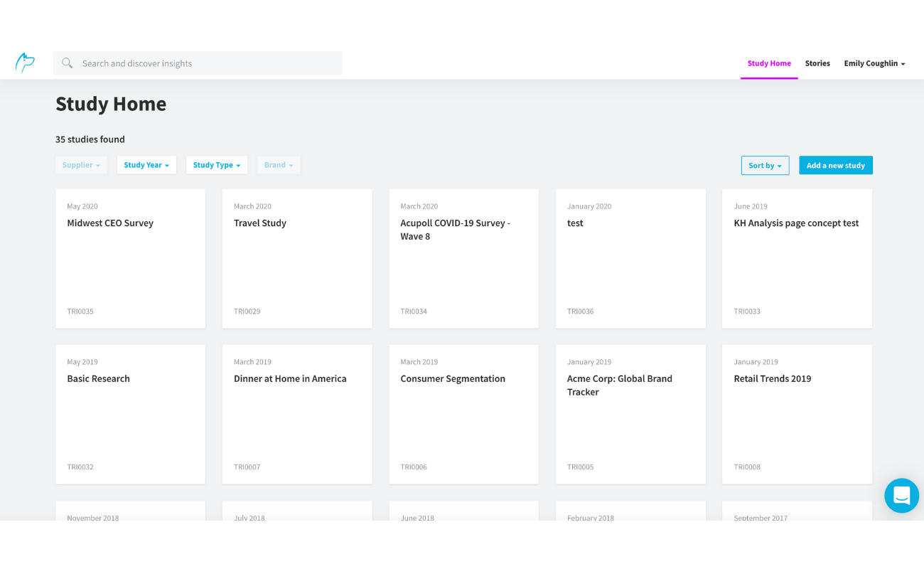
Task: Open the study titled test
Action: pyautogui.click(x=630, y=259)
